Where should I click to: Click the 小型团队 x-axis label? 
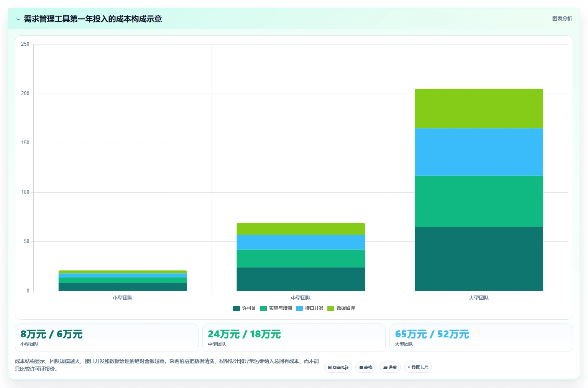123,298
